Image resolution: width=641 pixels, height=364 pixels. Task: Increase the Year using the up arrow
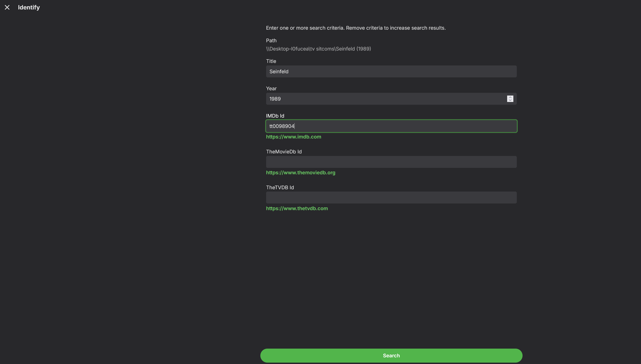tap(510, 97)
